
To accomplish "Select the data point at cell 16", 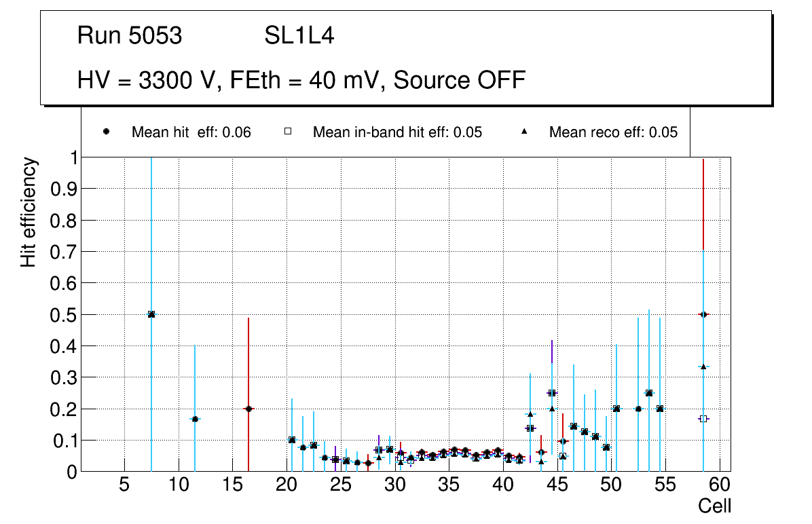I will click(x=248, y=409).
